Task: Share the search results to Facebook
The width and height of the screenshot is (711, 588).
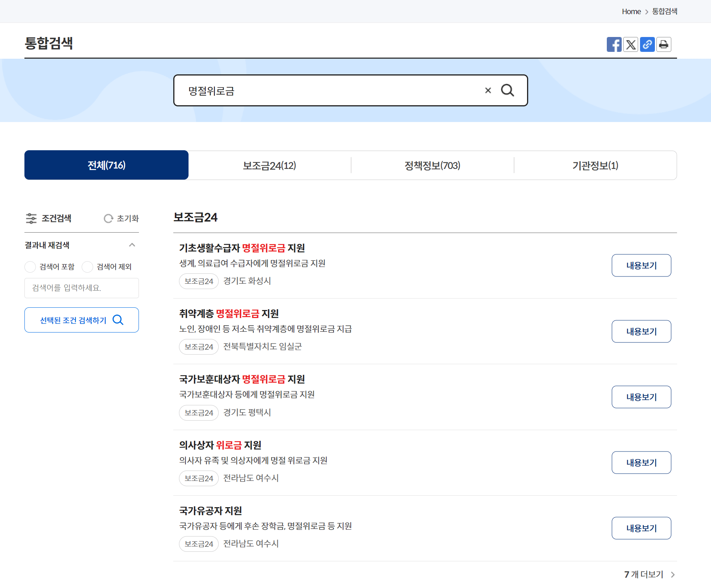Action: click(x=614, y=44)
